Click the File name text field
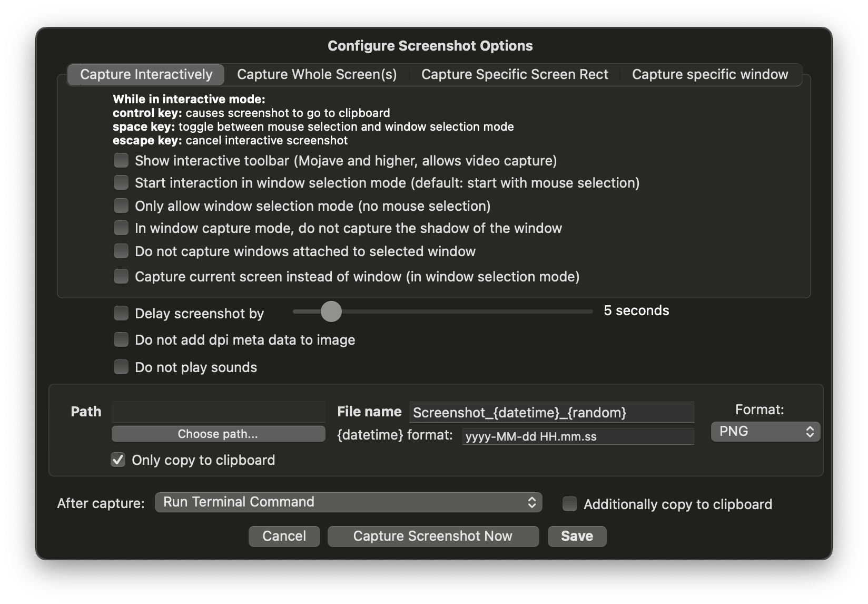The width and height of the screenshot is (868, 604). point(551,412)
